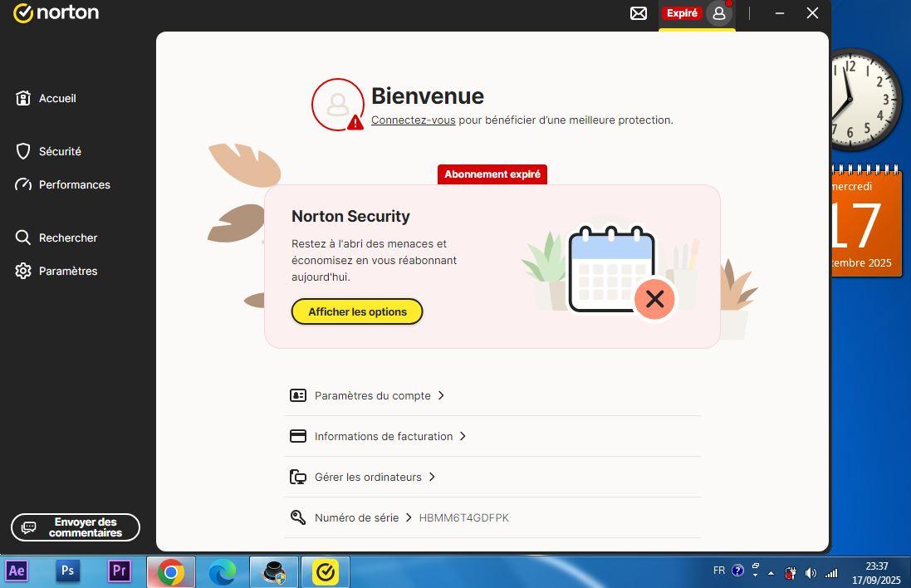Screen dimensions: 911x588
Task: Expand chevron next to Gérer les ordinateurs
Action: click(432, 477)
